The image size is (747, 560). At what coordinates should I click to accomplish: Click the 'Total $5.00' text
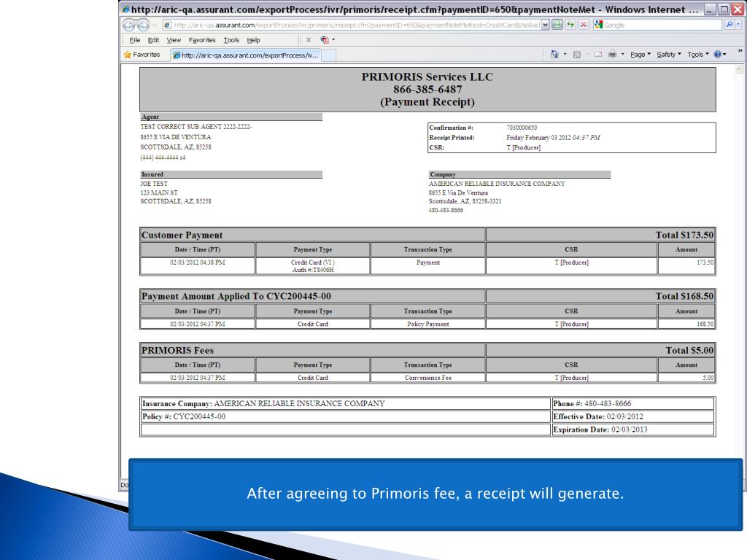click(689, 350)
